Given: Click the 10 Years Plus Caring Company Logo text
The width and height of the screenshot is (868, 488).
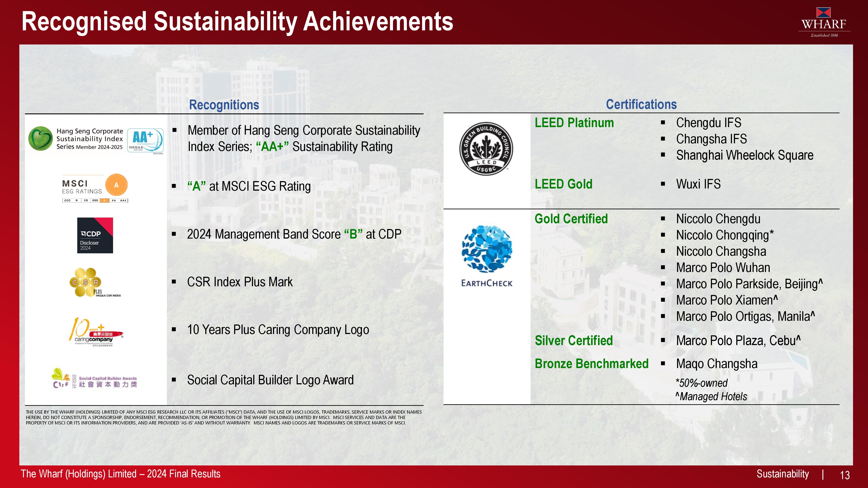Looking at the screenshot, I should click(x=278, y=330).
